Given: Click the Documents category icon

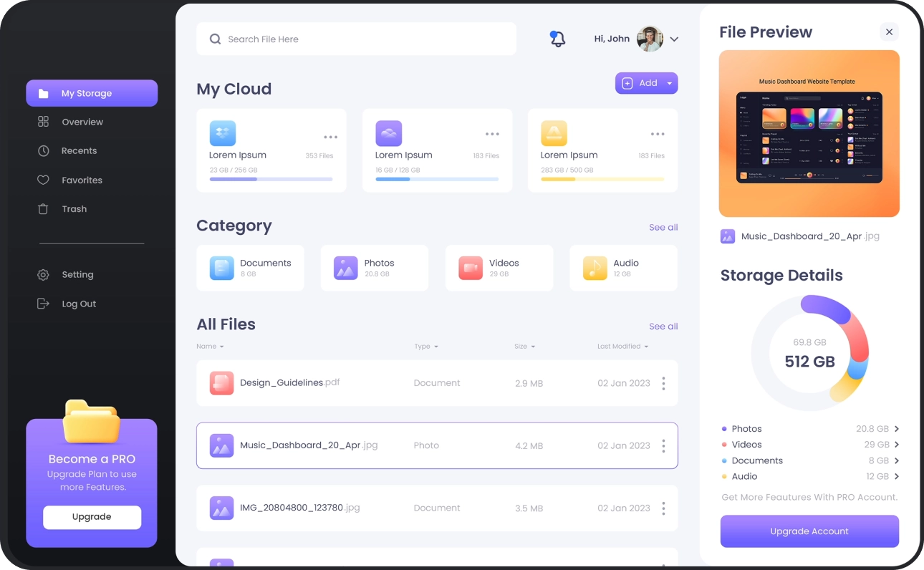Looking at the screenshot, I should (221, 269).
